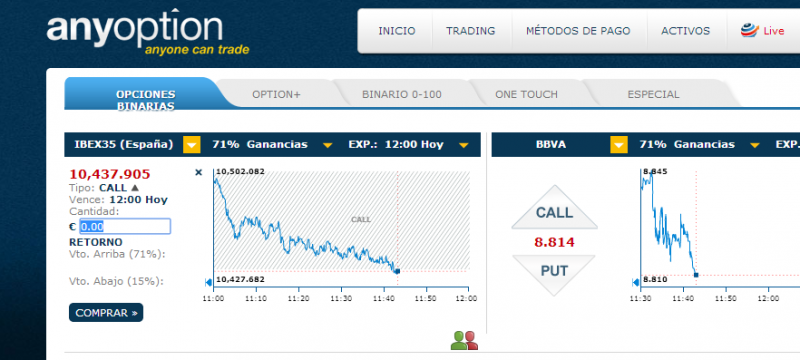Click the BBVA PUT button
This screenshot has height=360, width=800.
(554, 274)
